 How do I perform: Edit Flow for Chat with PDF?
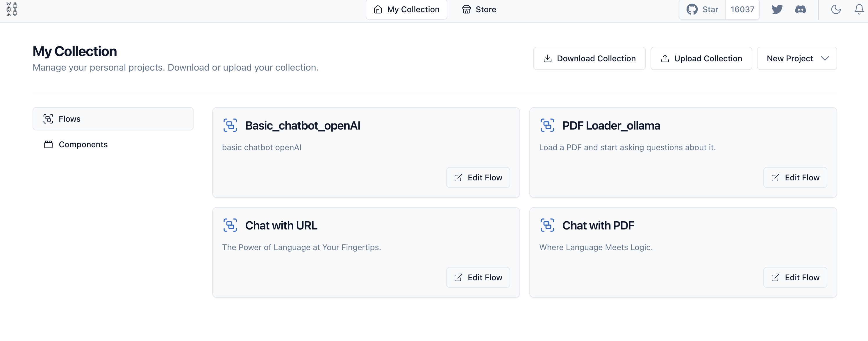coord(795,277)
